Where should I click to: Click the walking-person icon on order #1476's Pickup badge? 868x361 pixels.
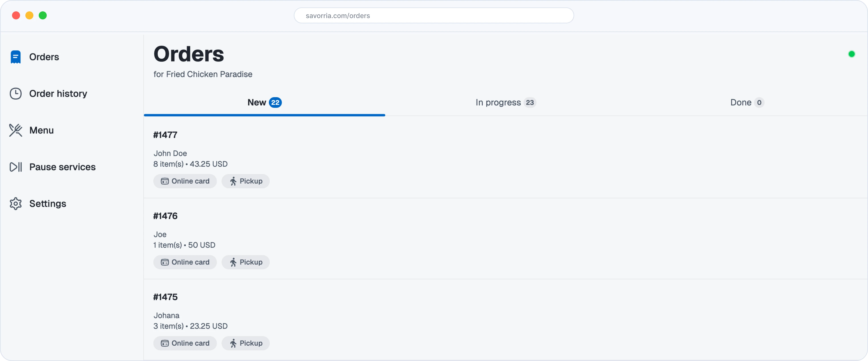pyautogui.click(x=234, y=262)
